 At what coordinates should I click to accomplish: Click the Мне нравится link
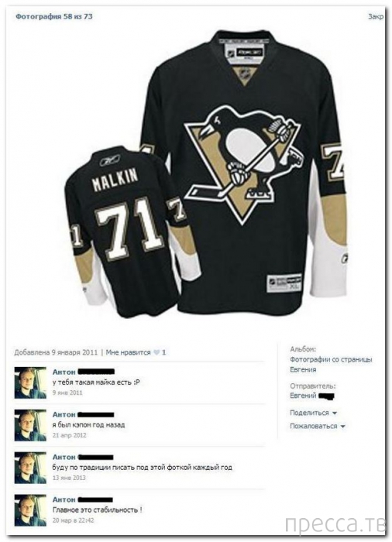(x=128, y=352)
